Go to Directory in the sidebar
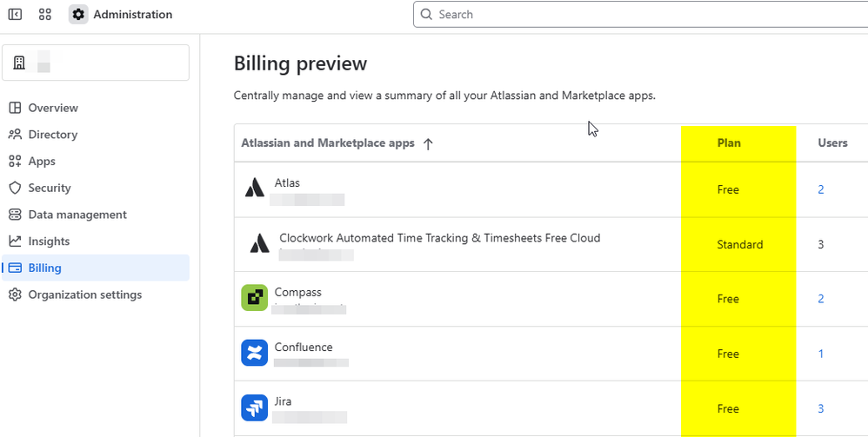Image resolution: width=868 pixels, height=437 pixels. click(95, 135)
